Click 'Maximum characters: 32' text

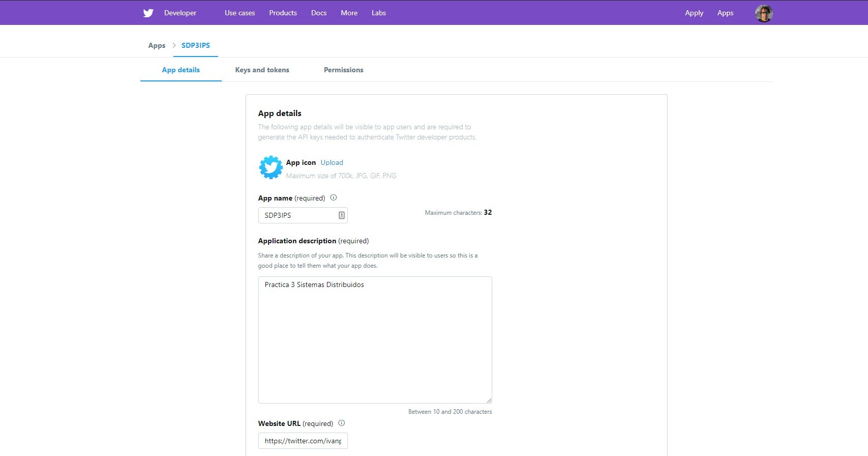(x=459, y=212)
